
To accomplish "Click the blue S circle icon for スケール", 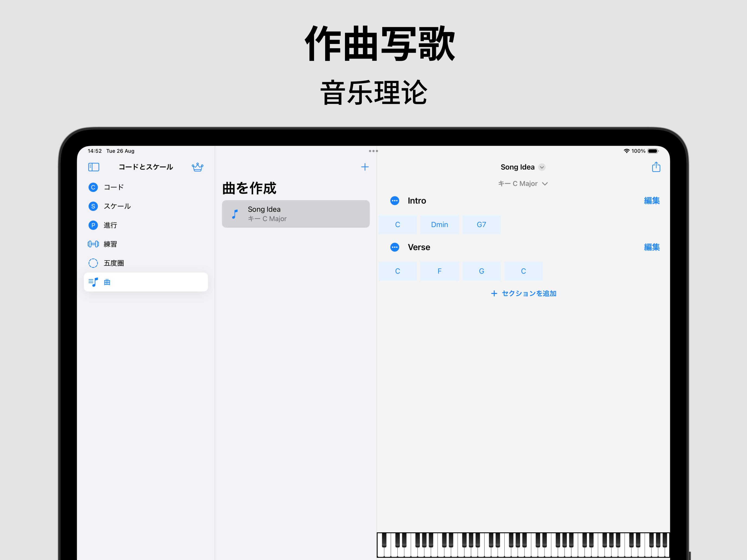I will pos(93,206).
